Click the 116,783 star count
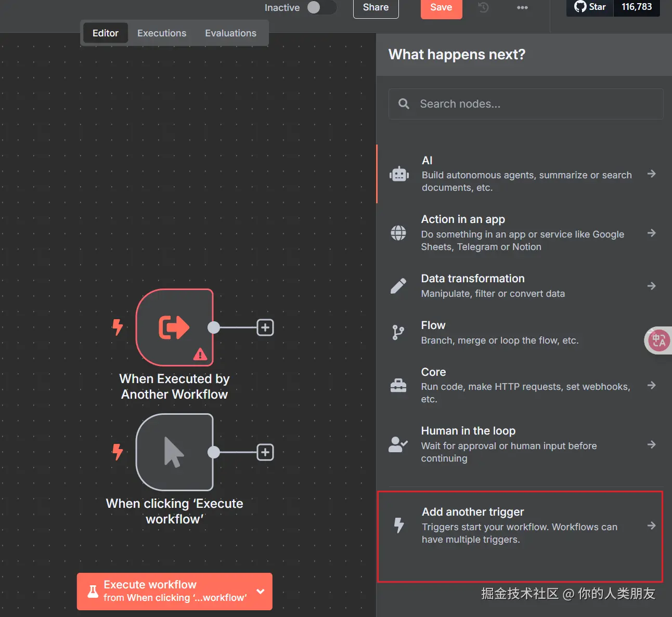 637,7
